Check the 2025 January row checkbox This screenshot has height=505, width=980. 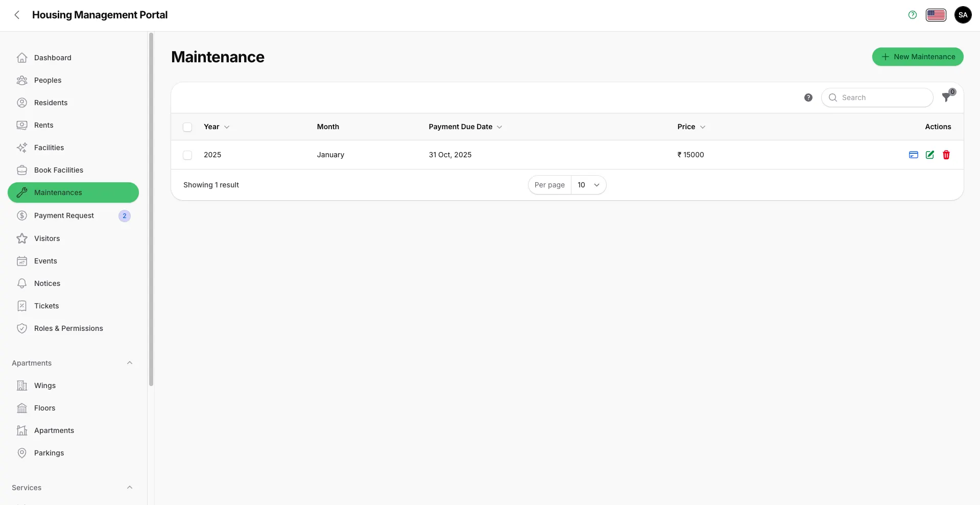[x=187, y=155]
